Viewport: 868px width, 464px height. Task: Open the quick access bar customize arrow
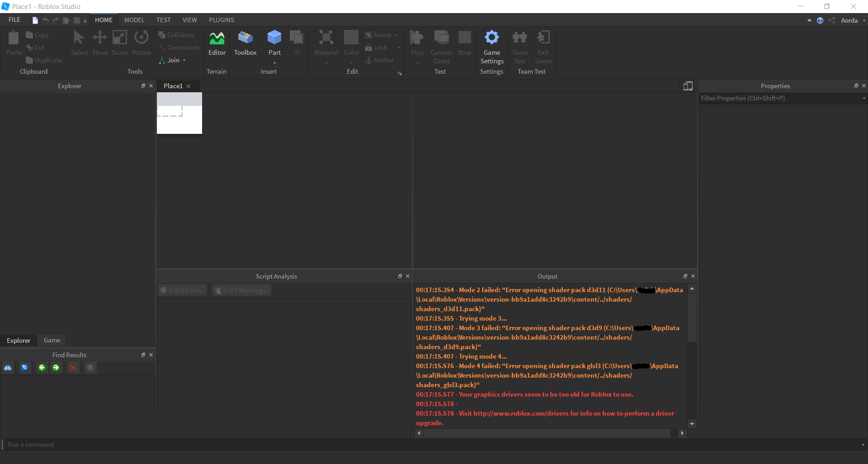coord(85,21)
